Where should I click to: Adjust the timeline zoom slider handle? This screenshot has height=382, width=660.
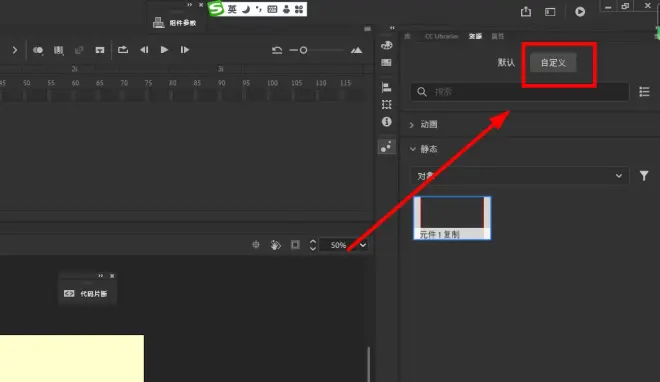303,50
